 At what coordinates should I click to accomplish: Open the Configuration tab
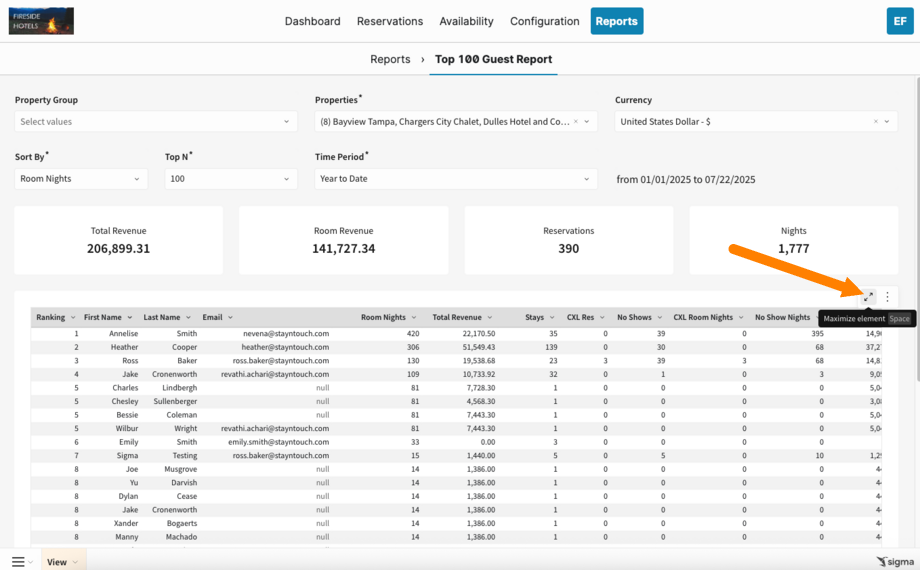pyautogui.click(x=544, y=21)
